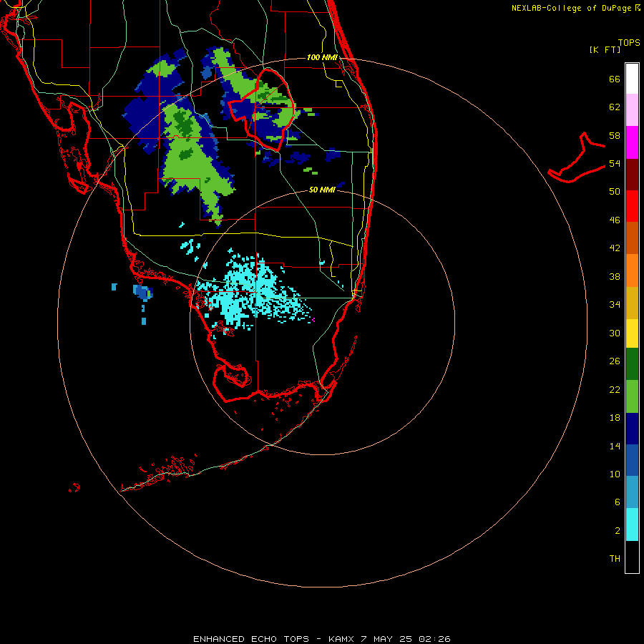
Task: Click the white swatch atop the legend
Action: (x=632, y=79)
